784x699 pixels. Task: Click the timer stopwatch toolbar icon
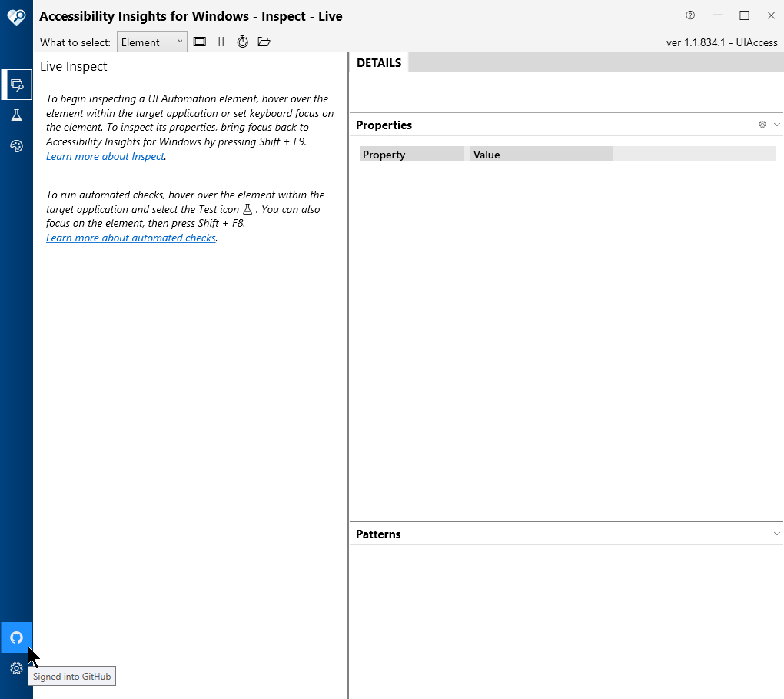tap(242, 42)
